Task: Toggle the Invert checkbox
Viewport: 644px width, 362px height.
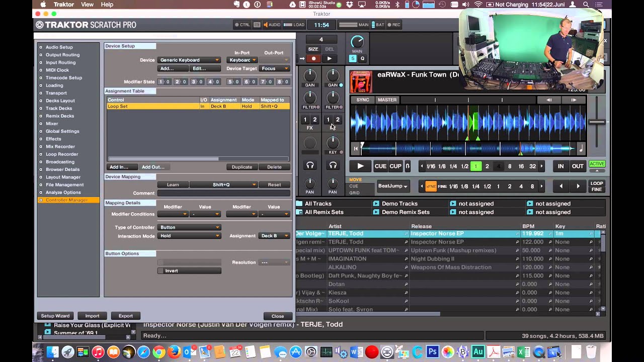Action: tap(160, 270)
